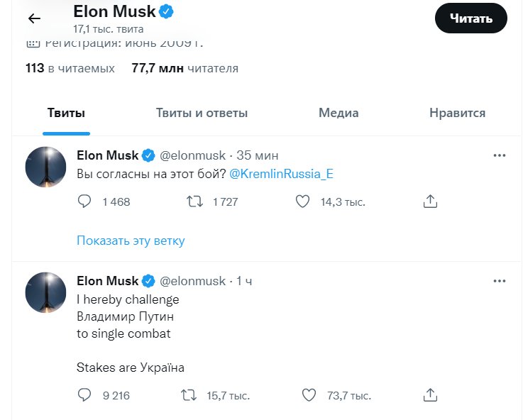The width and height of the screenshot is (523, 420).
Task: Expand thread via Показать эту ветку
Action: click(x=131, y=241)
